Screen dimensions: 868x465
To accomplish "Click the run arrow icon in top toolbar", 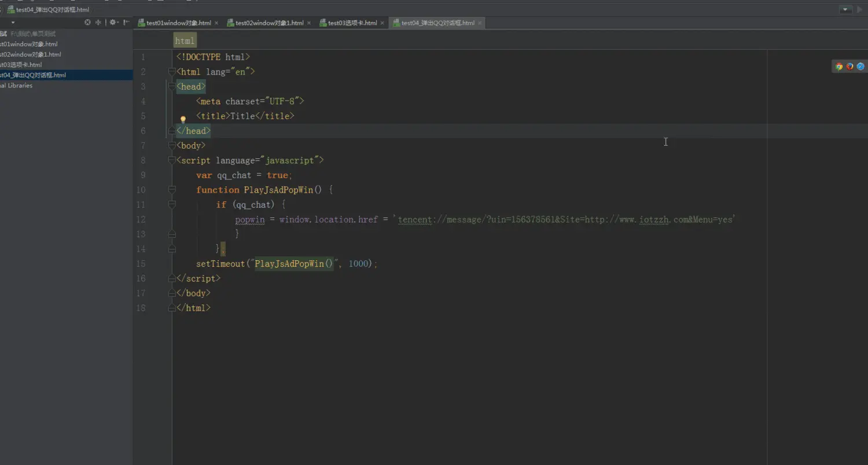I will pyautogui.click(x=860, y=10).
